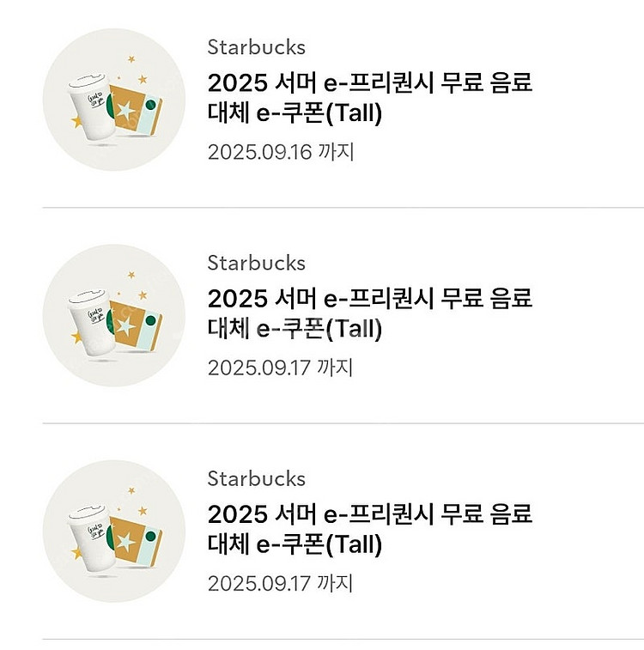Screen dimensions: 644x650
Task: Select the Starbucks brand label on the second coupon
Action: 256,263
